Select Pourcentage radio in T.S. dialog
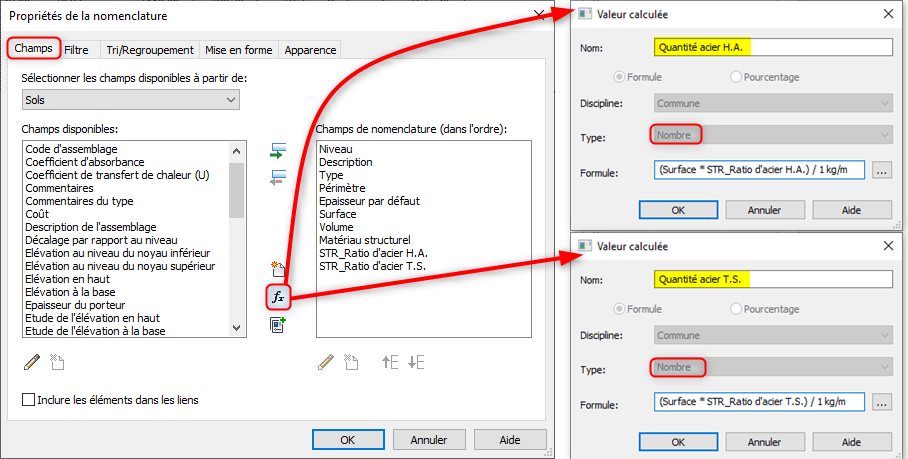The height and width of the screenshot is (459, 908). 737,309
